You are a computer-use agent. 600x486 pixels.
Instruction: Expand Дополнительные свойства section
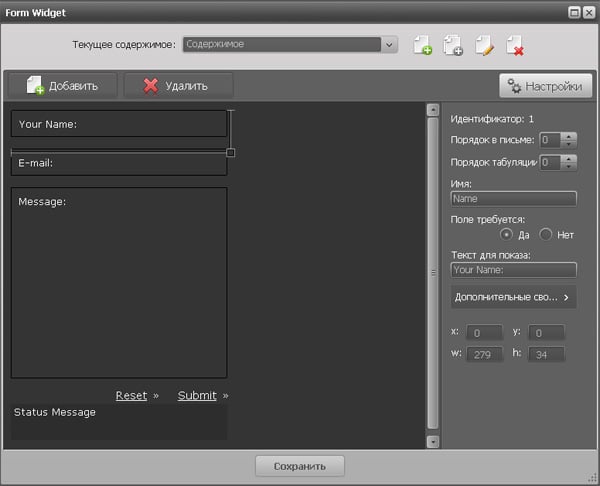pos(513,297)
